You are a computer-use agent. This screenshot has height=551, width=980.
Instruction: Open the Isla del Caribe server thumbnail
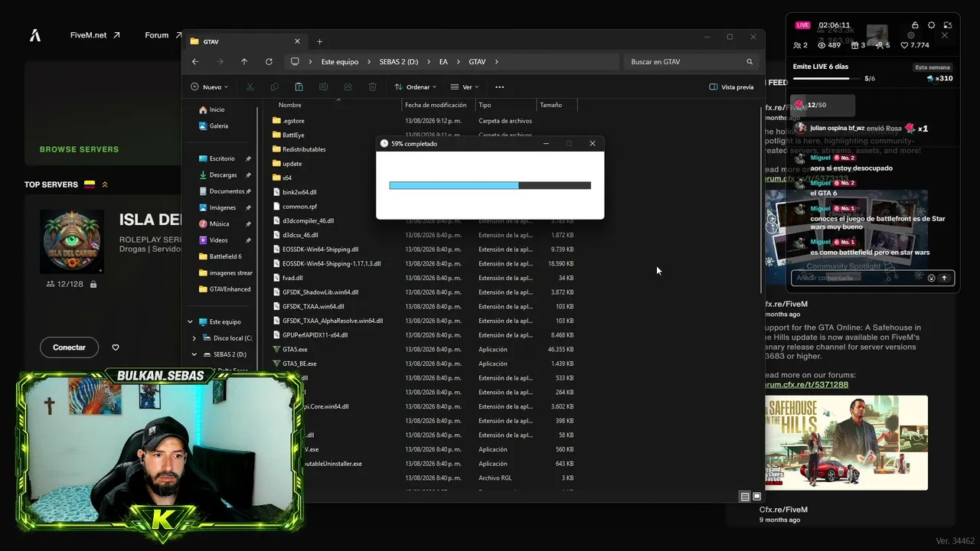(72, 242)
